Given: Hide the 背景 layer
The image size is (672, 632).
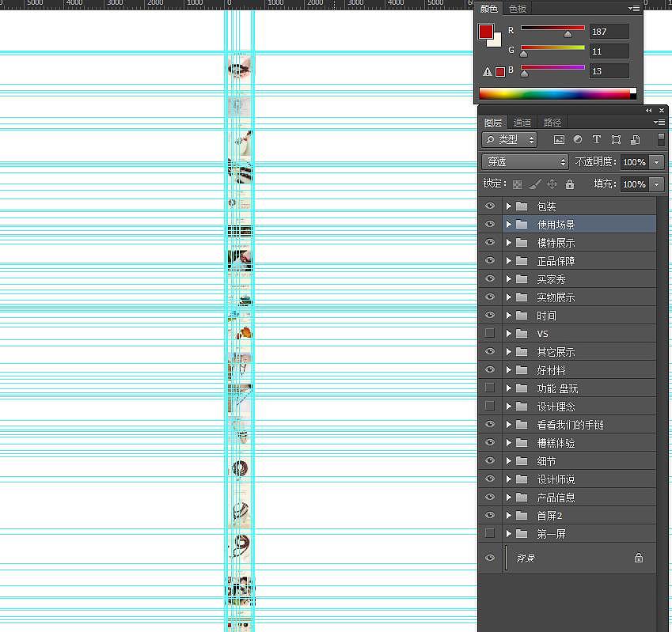Looking at the screenshot, I should [489, 558].
